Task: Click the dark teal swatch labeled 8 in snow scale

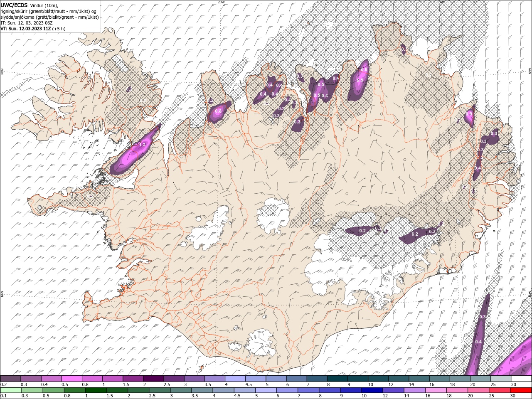Action: (x=337, y=379)
